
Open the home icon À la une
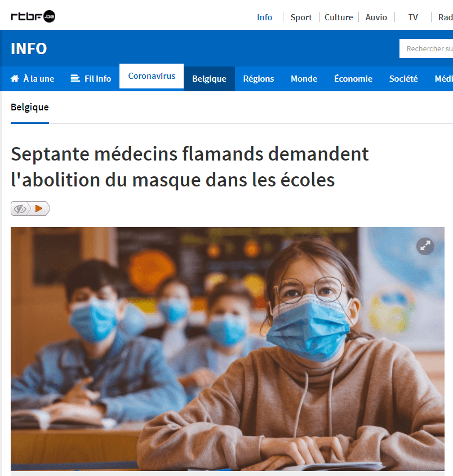(x=15, y=78)
